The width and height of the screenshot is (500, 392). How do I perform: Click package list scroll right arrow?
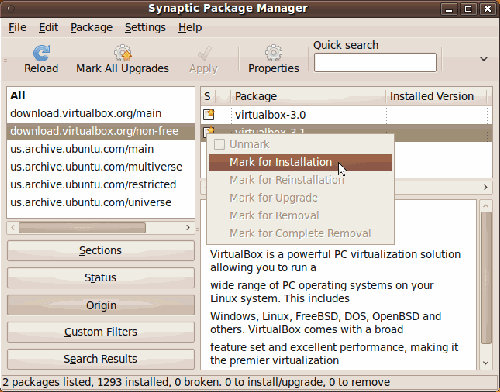486,187
